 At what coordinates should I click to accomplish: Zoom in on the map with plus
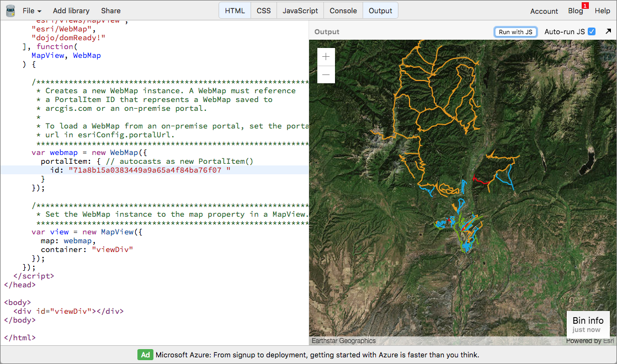pyautogui.click(x=326, y=57)
